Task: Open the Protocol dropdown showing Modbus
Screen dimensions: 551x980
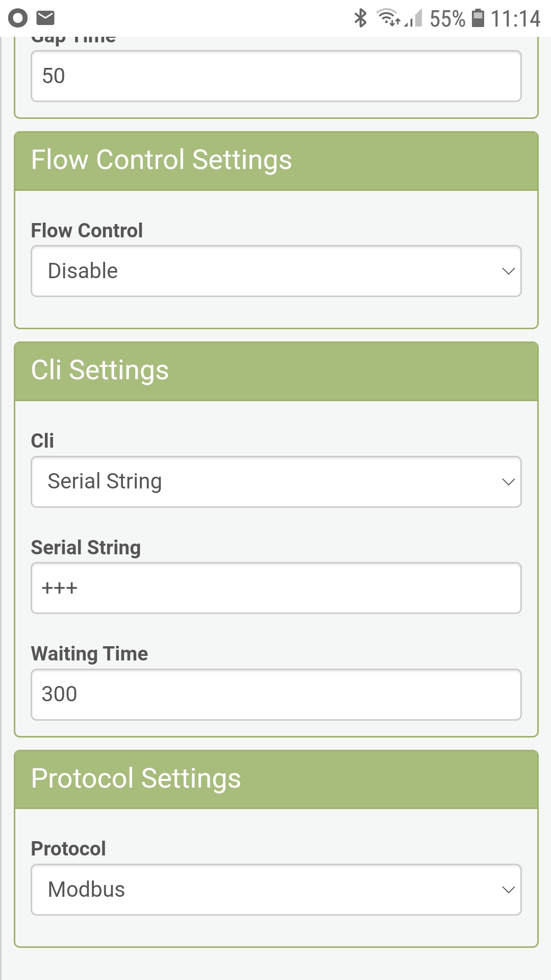Action: click(275, 889)
